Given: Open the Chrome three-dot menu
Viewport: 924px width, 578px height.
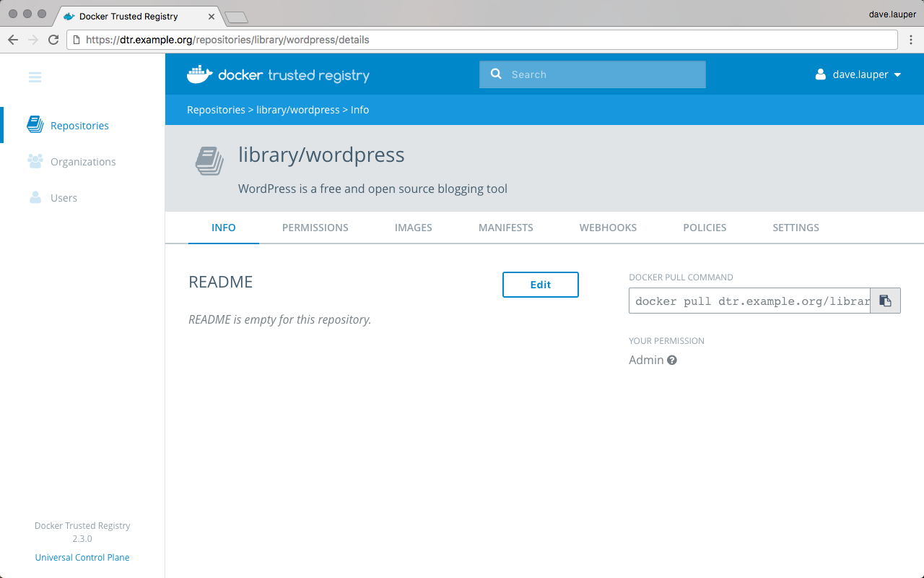Looking at the screenshot, I should 911,40.
